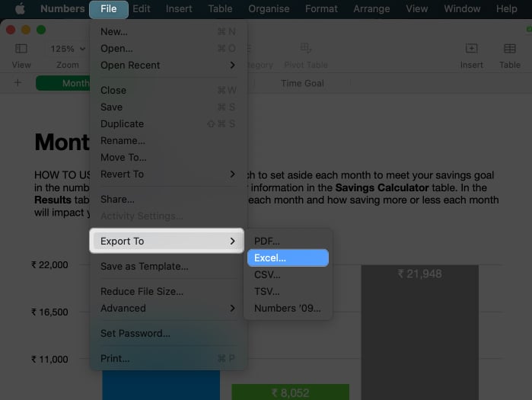Open the Apple menu
This screenshot has width=532, height=400.
point(21,9)
